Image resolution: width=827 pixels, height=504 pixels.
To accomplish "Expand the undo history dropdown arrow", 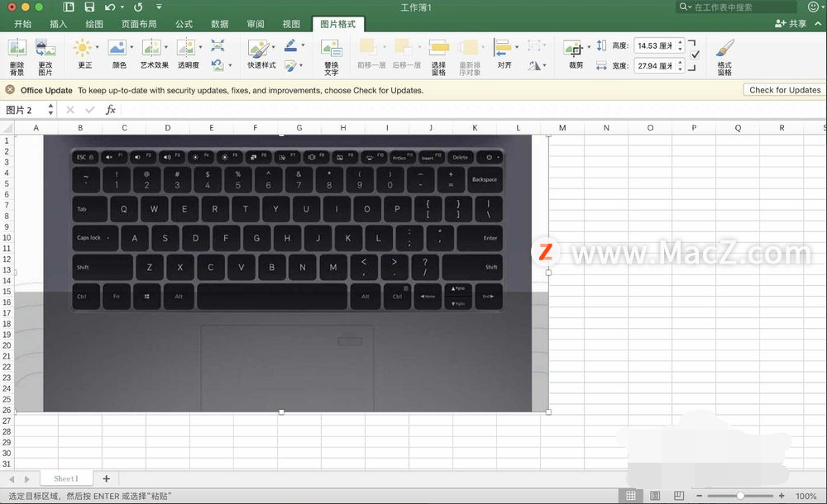I will pyautogui.click(x=122, y=7).
